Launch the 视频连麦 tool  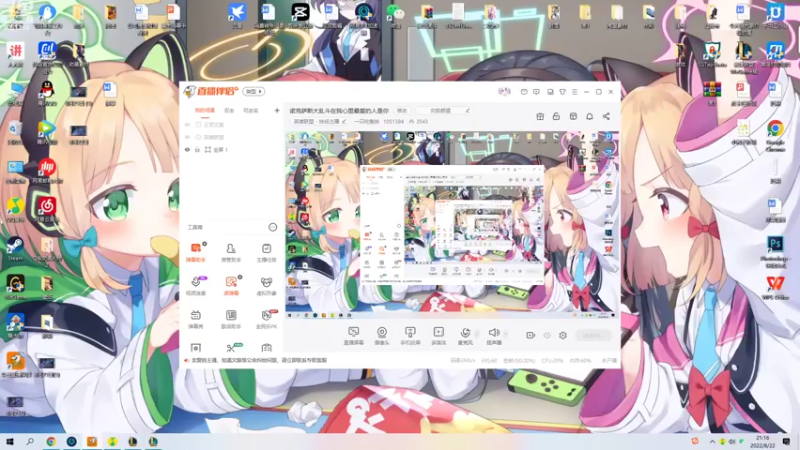click(195, 286)
